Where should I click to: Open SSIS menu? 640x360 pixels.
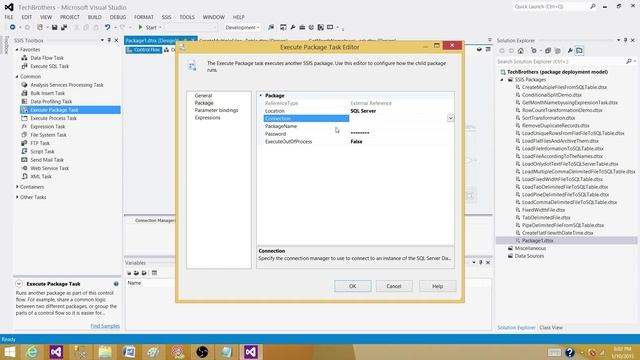[167, 17]
